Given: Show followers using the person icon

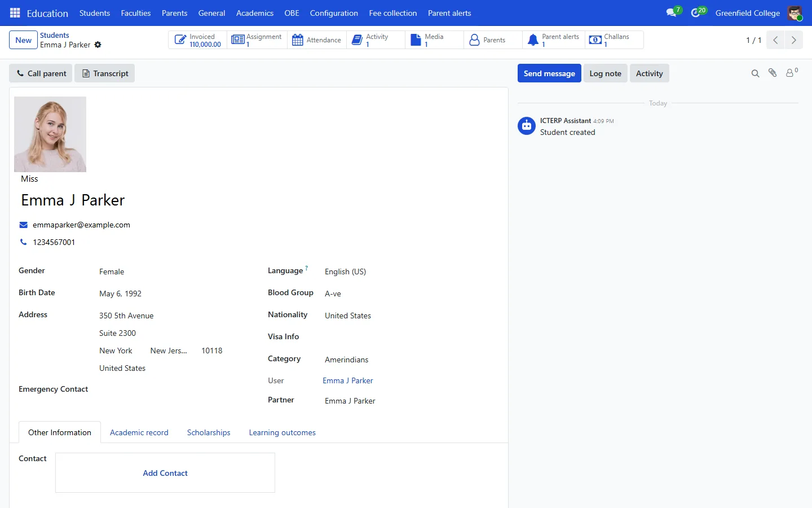Looking at the screenshot, I should [792, 73].
